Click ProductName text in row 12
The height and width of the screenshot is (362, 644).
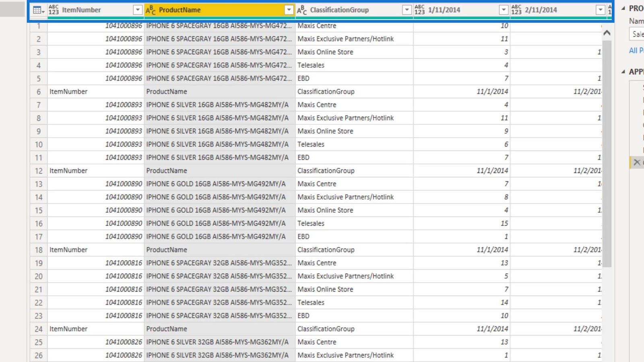(x=167, y=171)
